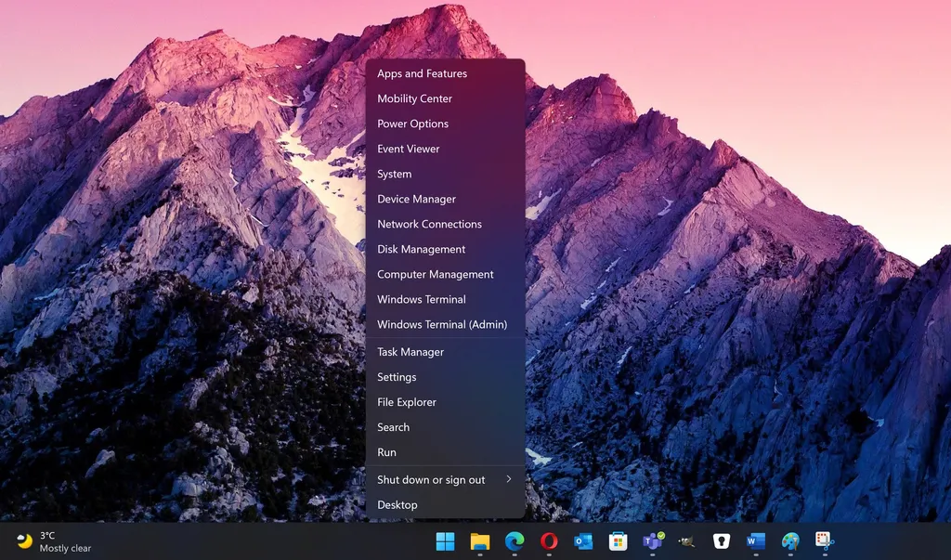The width and height of the screenshot is (951, 560).
Task: Open the Opera browser taskbar icon
Action: click(x=549, y=541)
